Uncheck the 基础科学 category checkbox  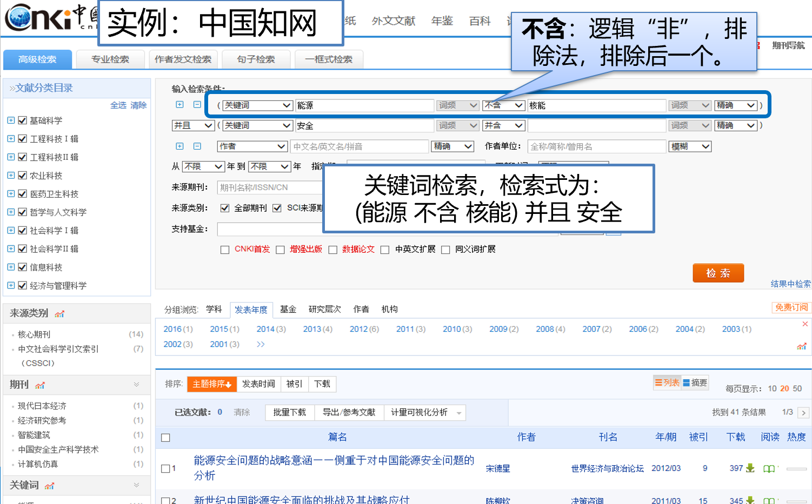(x=22, y=120)
